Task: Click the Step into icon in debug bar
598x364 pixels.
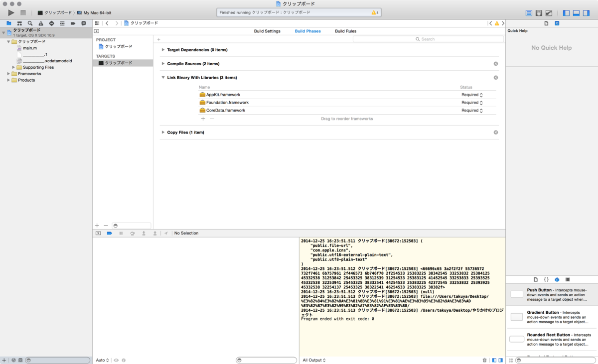Action: coord(144,233)
